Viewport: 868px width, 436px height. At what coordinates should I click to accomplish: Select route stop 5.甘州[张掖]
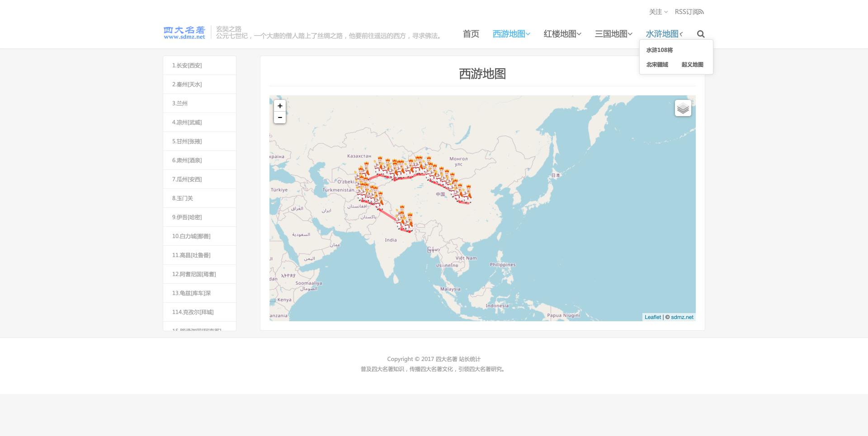click(199, 141)
